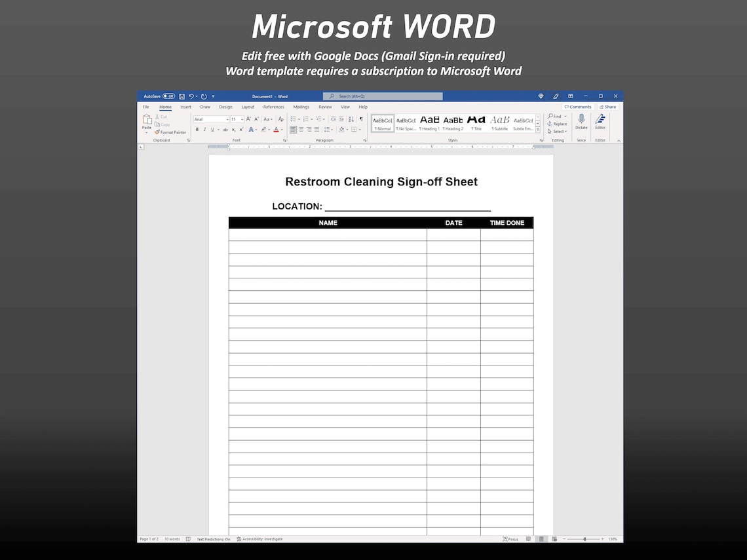Apply center alignment to the paragraph
747x560 pixels.
(x=301, y=129)
